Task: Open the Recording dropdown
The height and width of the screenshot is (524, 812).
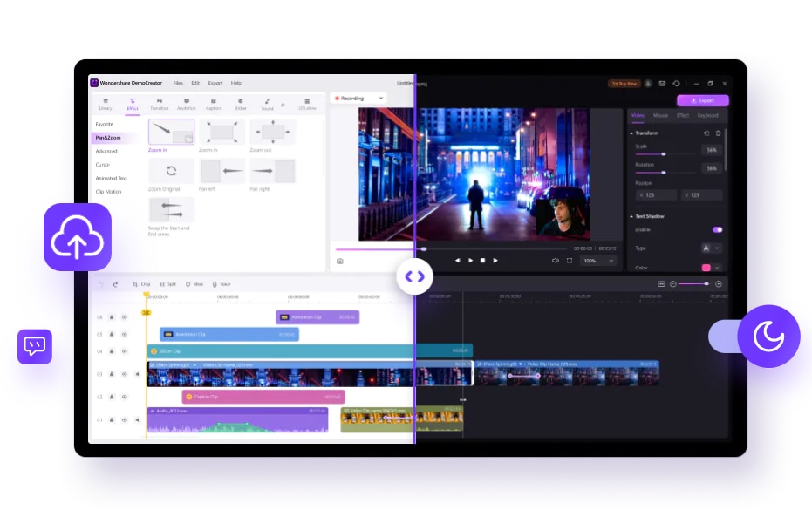Action: [358, 98]
